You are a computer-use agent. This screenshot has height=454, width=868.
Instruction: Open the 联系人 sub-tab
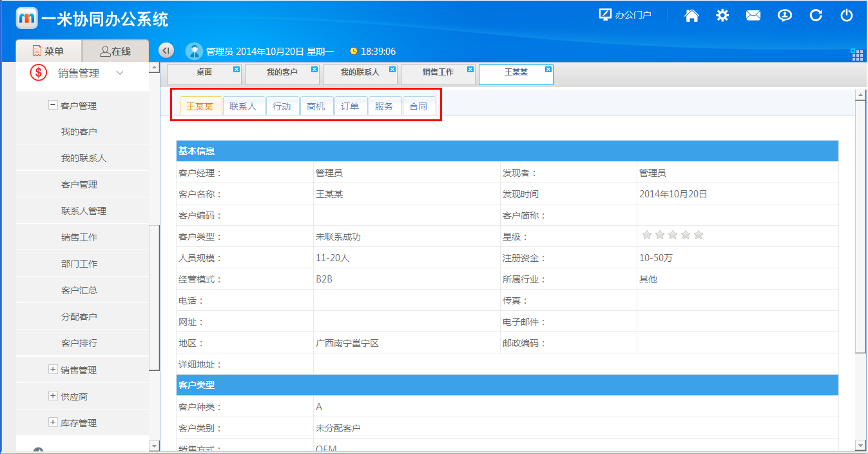244,106
